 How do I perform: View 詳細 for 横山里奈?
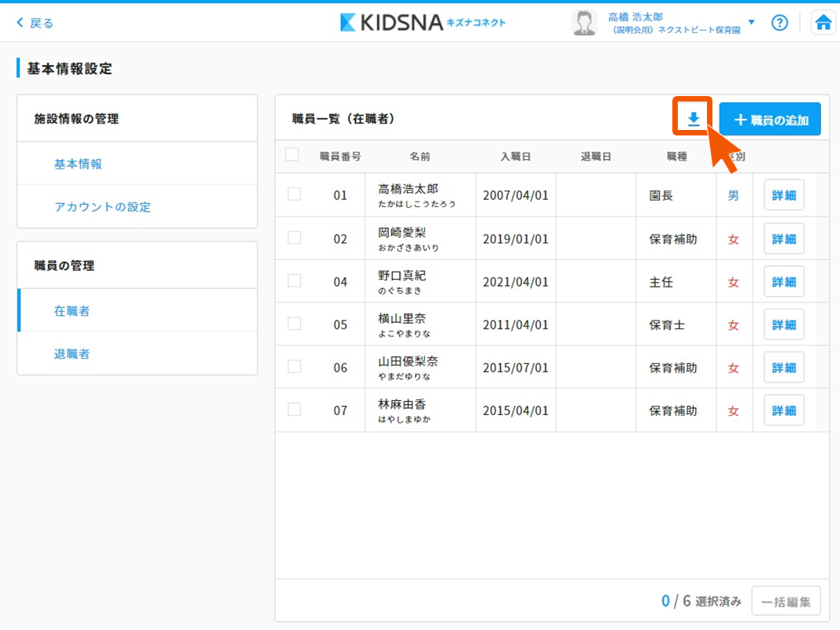pos(783,324)
